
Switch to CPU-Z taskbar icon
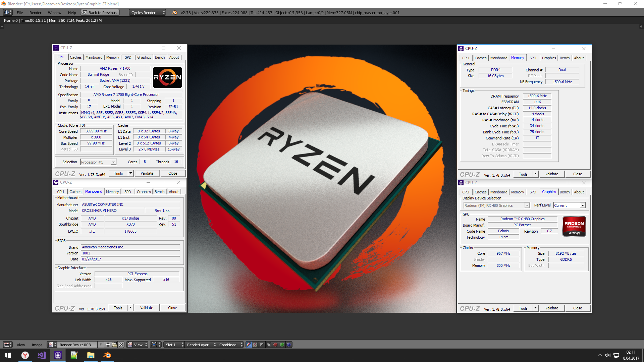point(58,355)
